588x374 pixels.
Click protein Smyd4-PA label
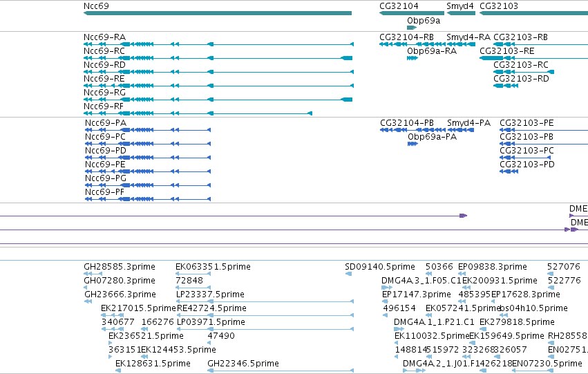click(x=468, y=123)
